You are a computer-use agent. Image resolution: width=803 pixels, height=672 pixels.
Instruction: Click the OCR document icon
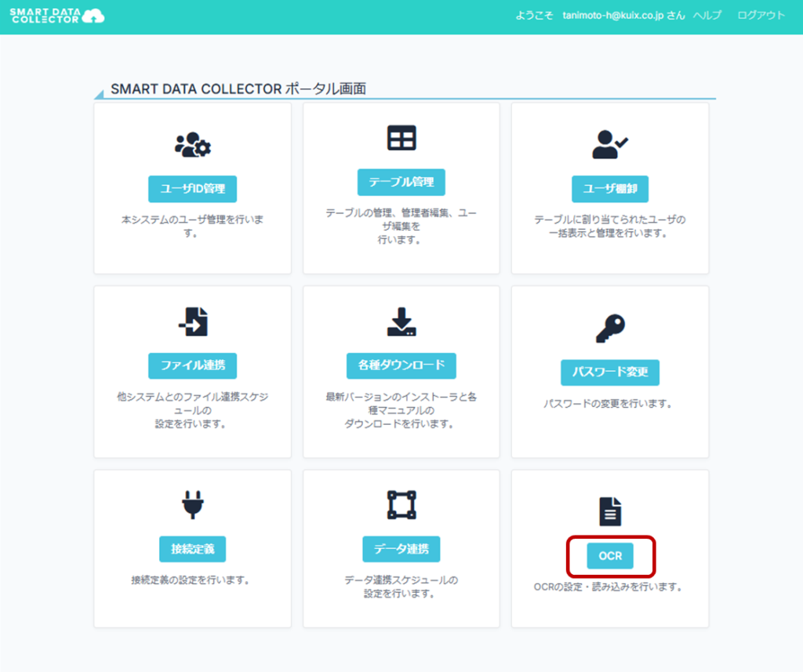point(610,511)
